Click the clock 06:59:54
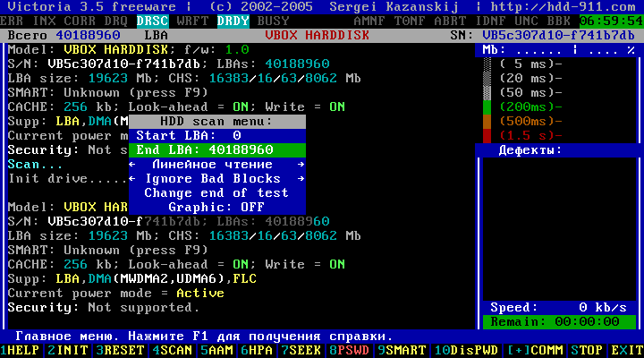Image resolution: width=644 pixels, height=358 pixels. [611, 21]
